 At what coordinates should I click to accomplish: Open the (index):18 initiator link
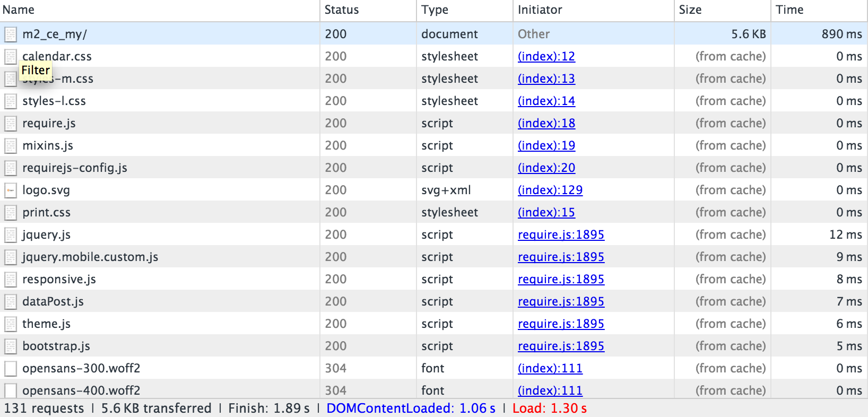[546, 123]
